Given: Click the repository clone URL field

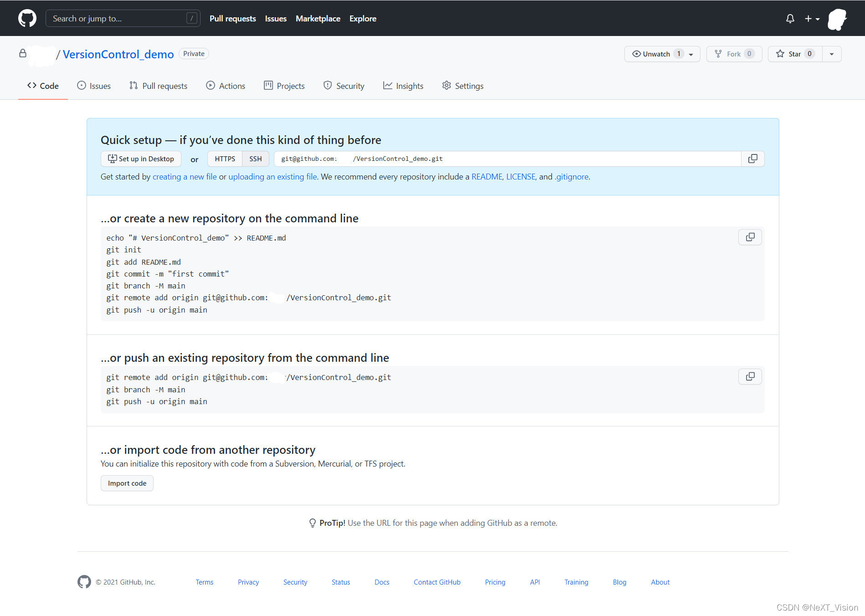Looking at the screenshot, I should click(x=507, y=159).
